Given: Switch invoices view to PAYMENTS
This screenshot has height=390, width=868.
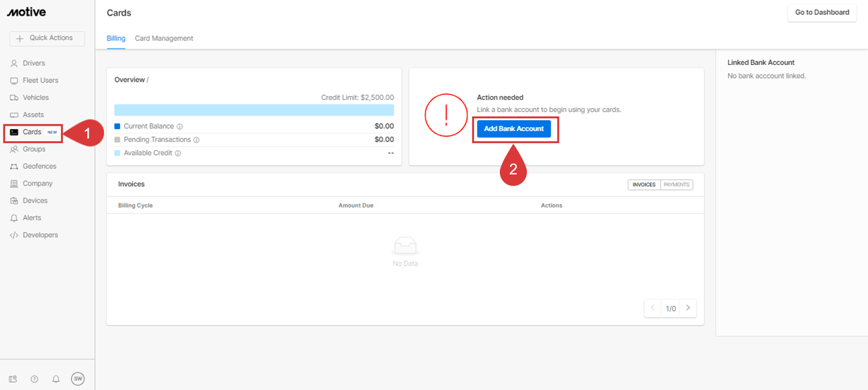Looking at the screenshot, I should [676, 185].
